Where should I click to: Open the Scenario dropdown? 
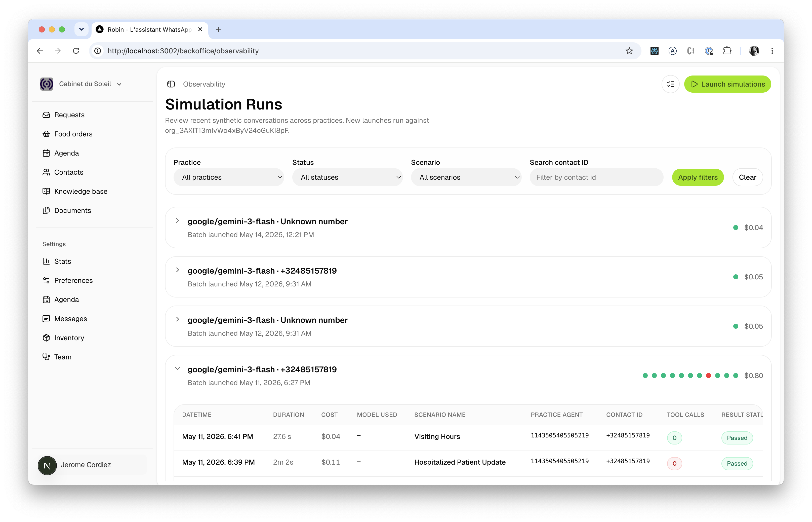tap(466, 177)
